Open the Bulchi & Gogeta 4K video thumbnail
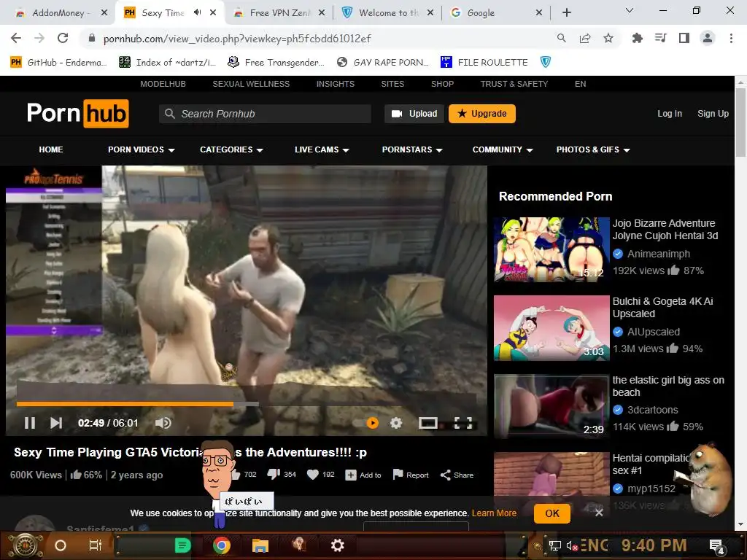Image resolution: width=747 pixels, height=560 pixels. [x=551, y=328]
